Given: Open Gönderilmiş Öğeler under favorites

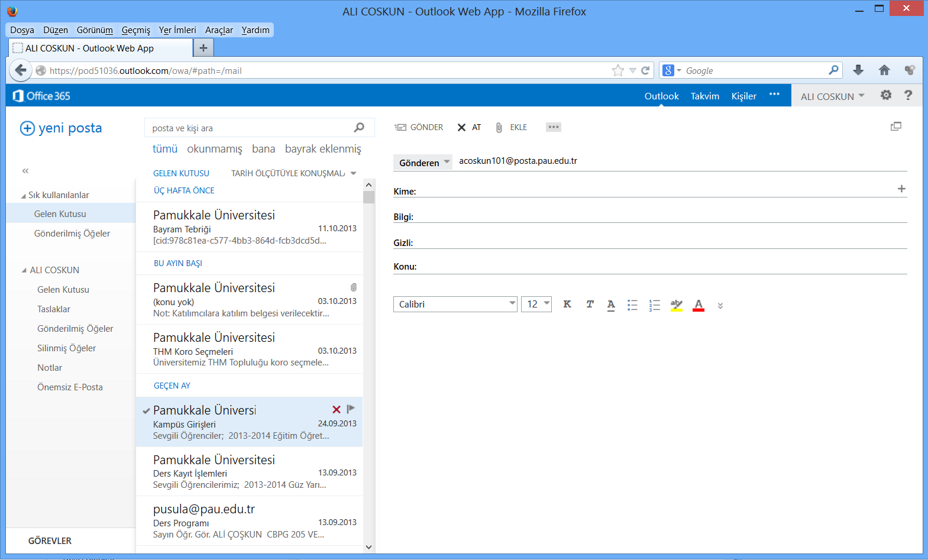Looking at the screenshot, I should [x=72, y=234].
